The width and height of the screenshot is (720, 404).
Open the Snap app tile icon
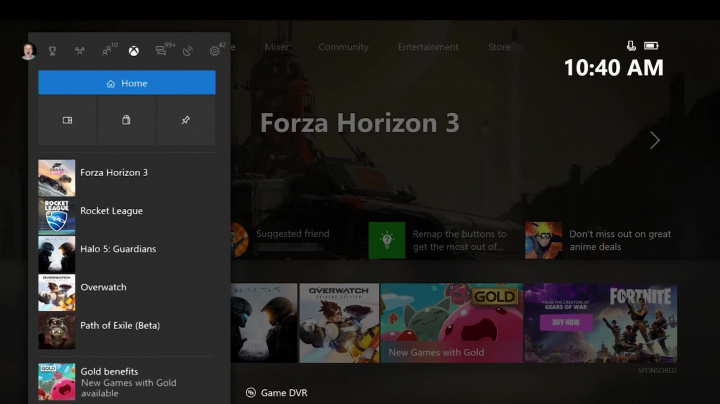click(68, 120)
